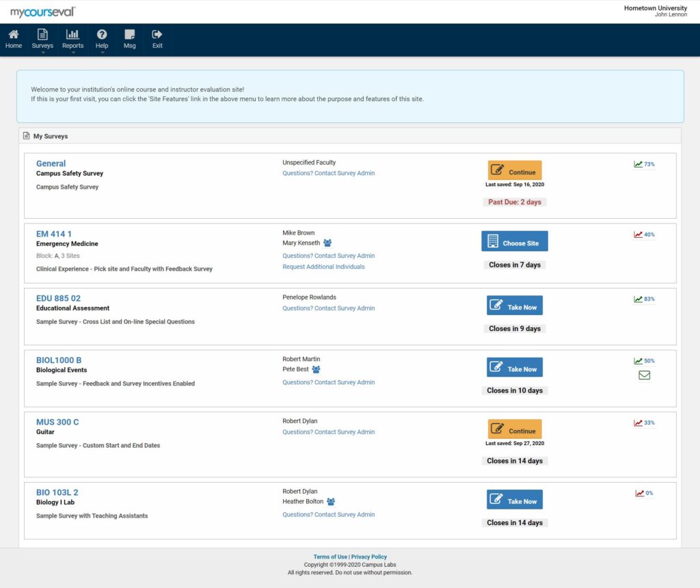The height and width of the screenshot is (588, 700).
Task: Click group icon next to Mary Kenseth
Action: (327, 243)
